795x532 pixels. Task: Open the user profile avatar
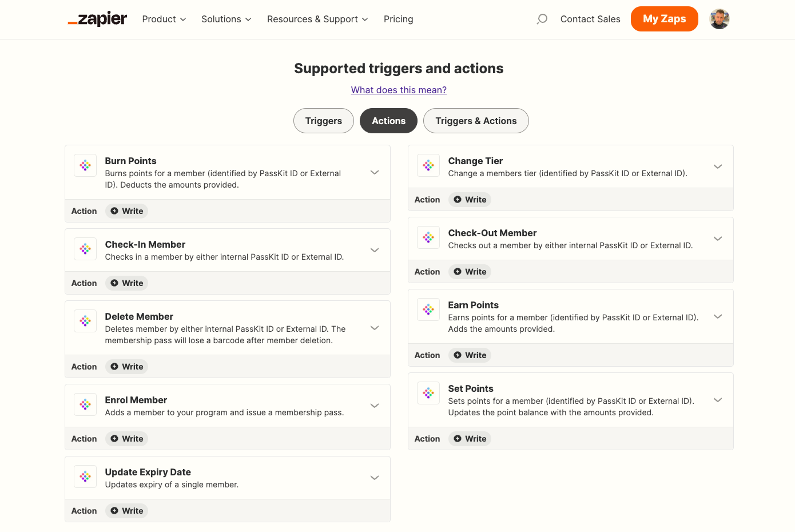pyautogui.click(x=720, y=19)
